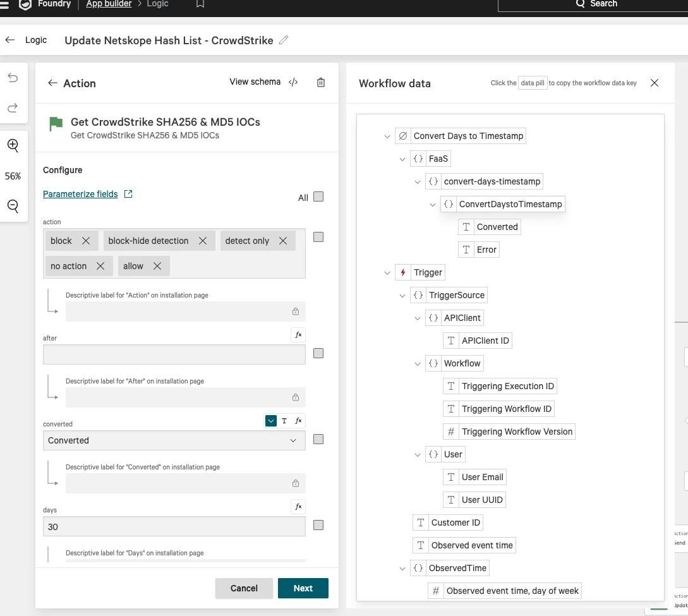The height and width of the screenshot is (616, 688).
Task: Click the search magnifier icon
Action: click(x=580, y=4)
